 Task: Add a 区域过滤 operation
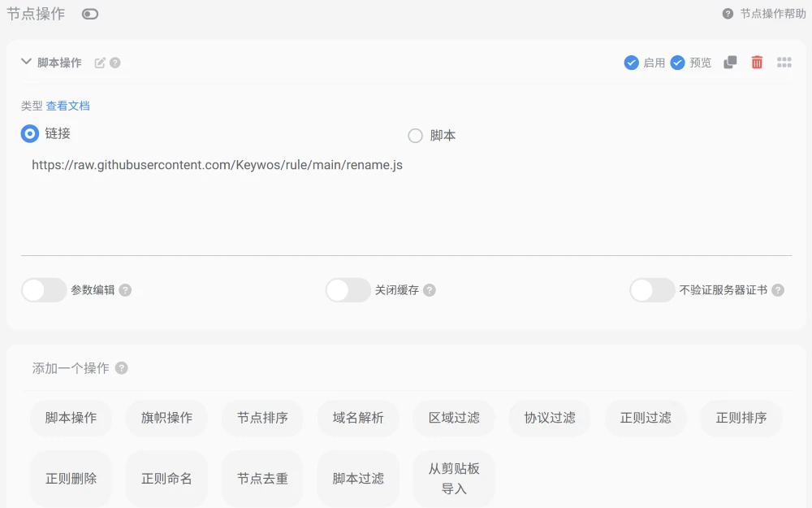tap(454, 418)
